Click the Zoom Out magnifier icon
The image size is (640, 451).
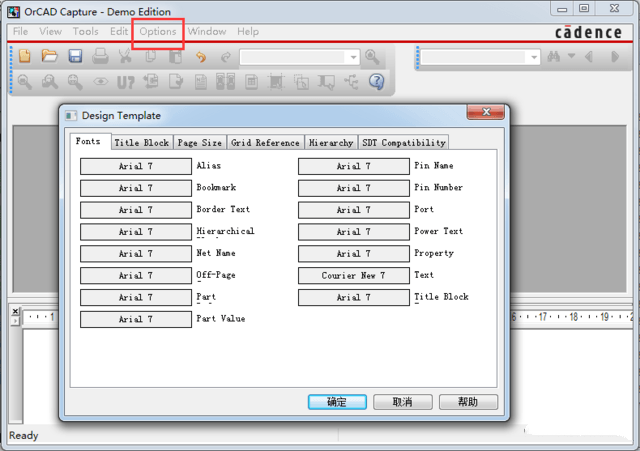[50, 82]
